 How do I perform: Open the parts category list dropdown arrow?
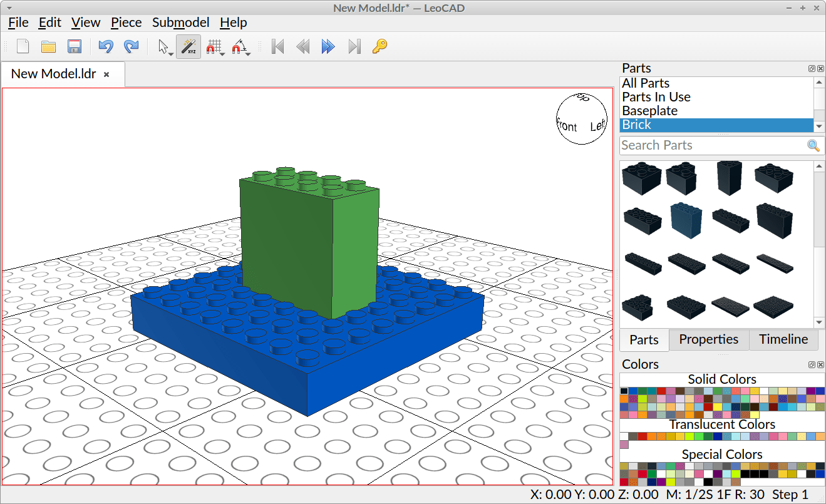[818, 125]
